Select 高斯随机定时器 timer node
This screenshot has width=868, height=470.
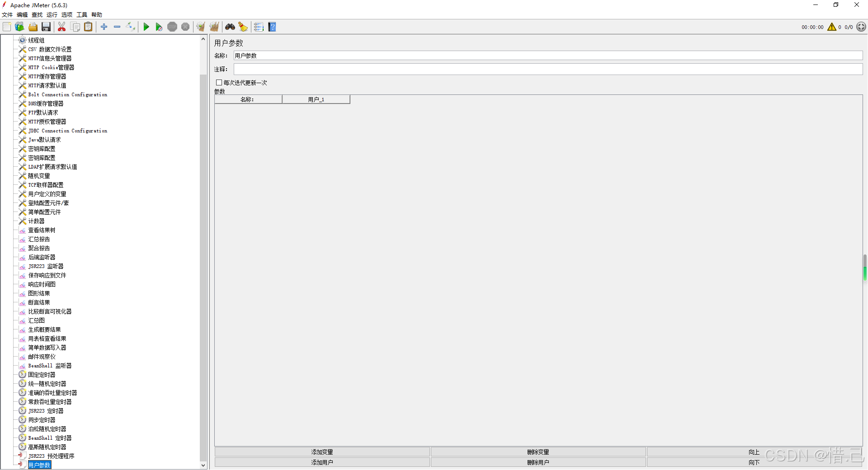tap(47, 447)
